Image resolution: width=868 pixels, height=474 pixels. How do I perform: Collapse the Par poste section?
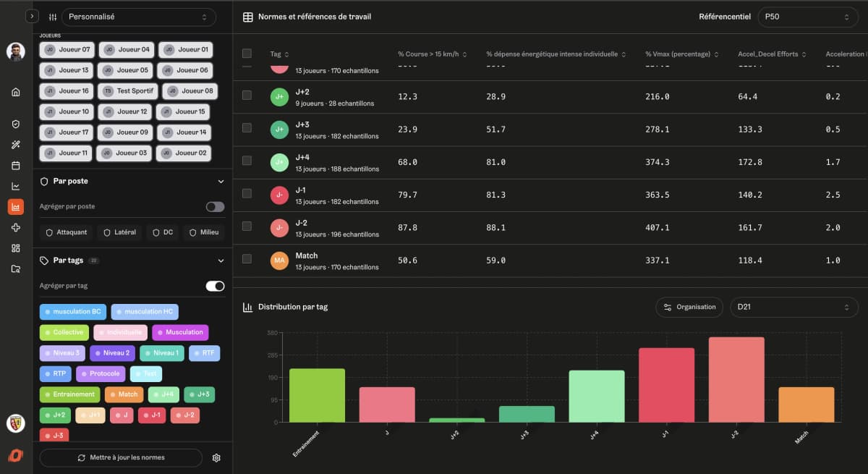click(x=221, y=182)
